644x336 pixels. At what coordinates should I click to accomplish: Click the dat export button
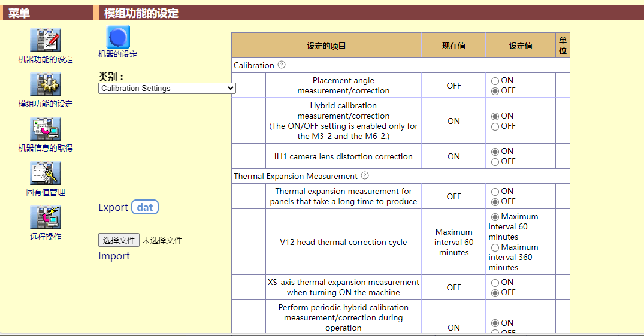point(145,207)
